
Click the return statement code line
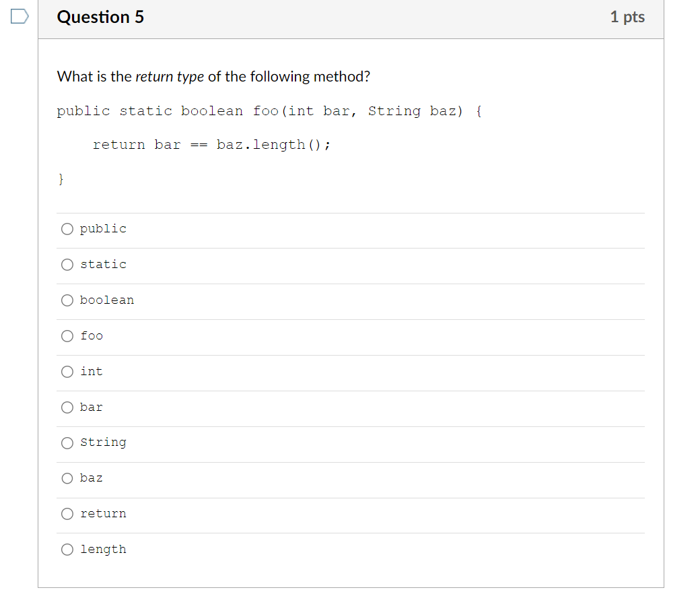pyautogui.click(x=211, y=145)
